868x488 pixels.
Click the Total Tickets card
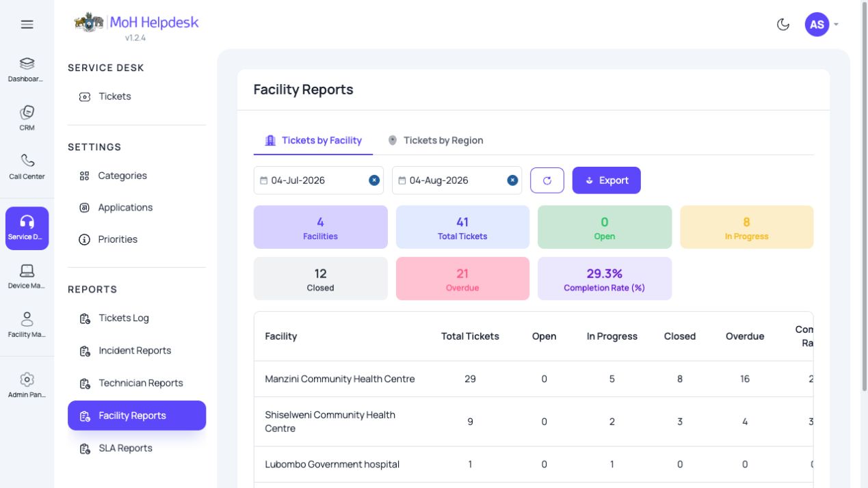[462, 227]
